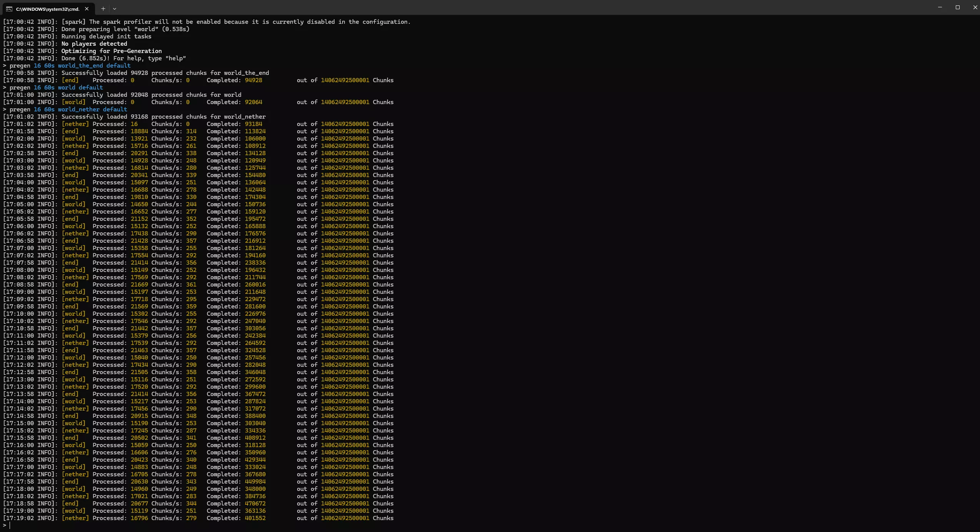The height and width of the screenshot is (532, 980).
Task: Click Processed value 18884 at 17:01:58
Action: click(139, 131)
